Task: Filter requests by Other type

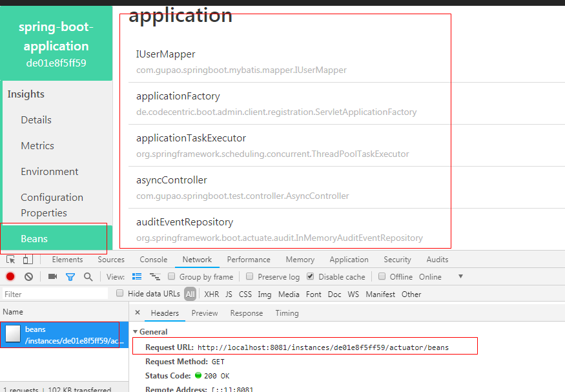Action: (411, 294)
